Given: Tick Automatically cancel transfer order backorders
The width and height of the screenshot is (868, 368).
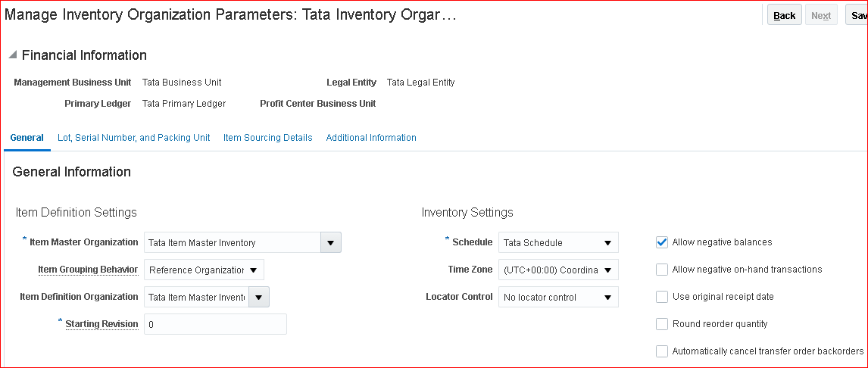Looking at the screenshot, I should click(662, 351).
